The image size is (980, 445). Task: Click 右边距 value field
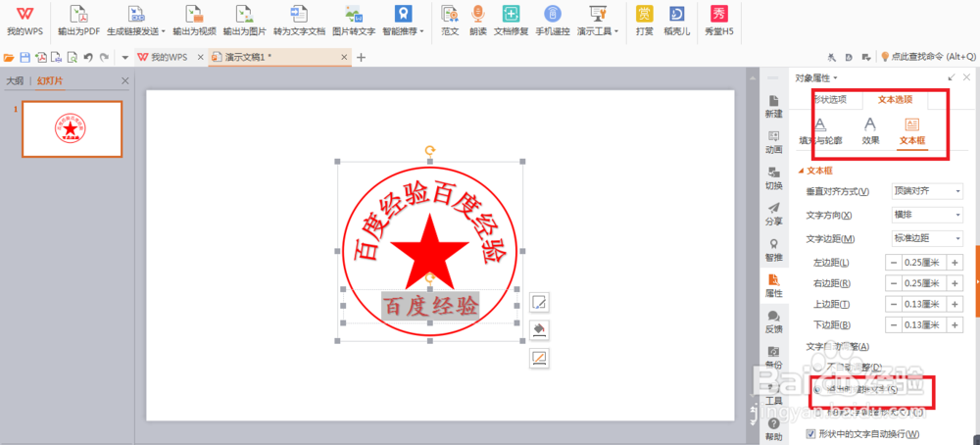924,283
